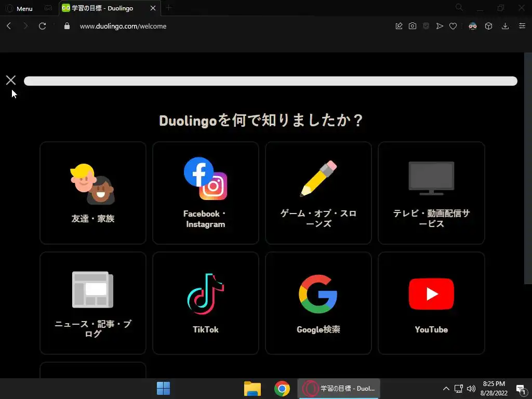The image size is (532, 399).
Task: Pick the ゲーム・オブ・スローンズ pencil card
Action: 318,193
